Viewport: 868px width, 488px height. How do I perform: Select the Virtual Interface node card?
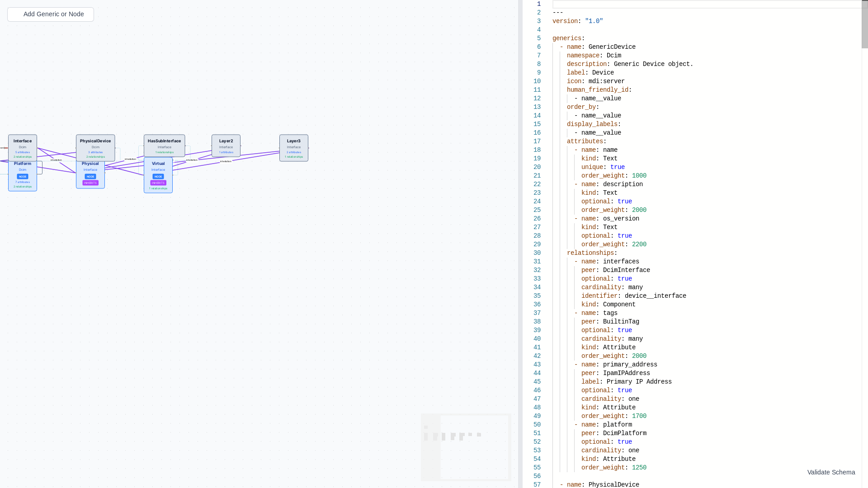click(x=158, y=175)
